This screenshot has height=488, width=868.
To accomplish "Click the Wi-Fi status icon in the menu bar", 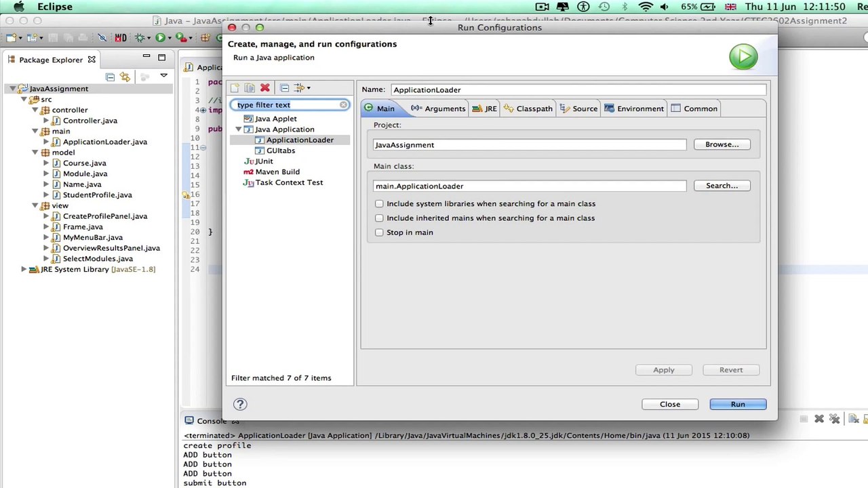I will click(x=645, y=7).
